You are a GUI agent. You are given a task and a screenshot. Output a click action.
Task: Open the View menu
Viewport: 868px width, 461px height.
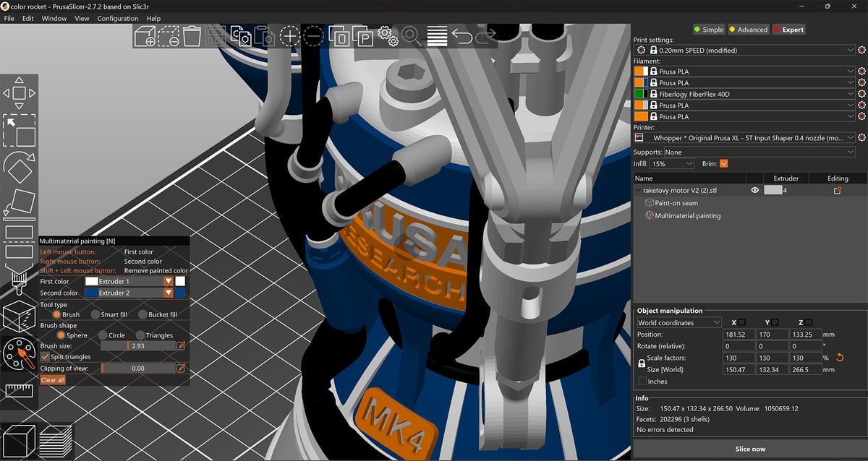(82, 18)
